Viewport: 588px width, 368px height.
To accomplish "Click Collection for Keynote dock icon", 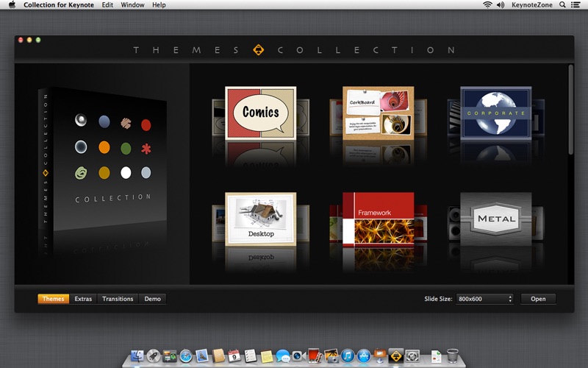I will (x=396, y=355).
